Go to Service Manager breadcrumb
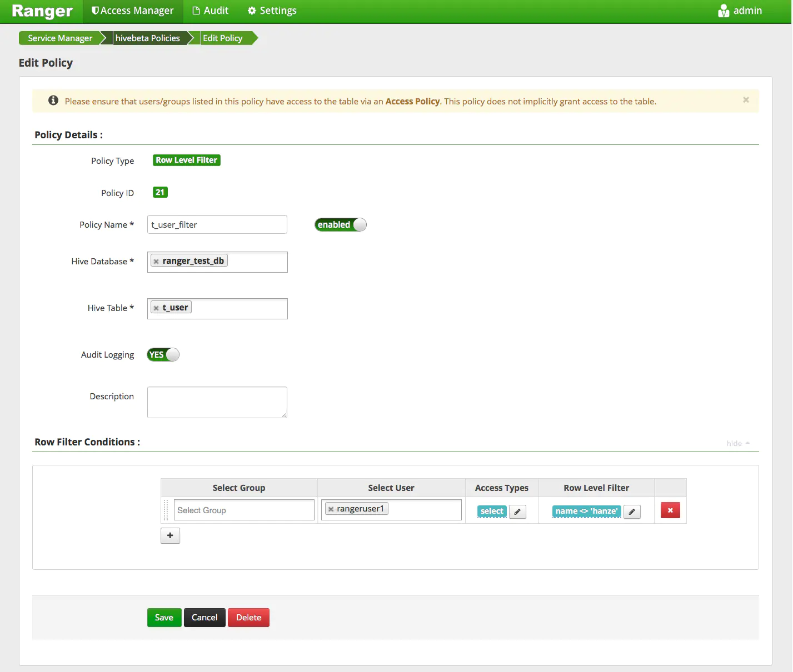This screenshot has height=672, width=793. (60, 38)
